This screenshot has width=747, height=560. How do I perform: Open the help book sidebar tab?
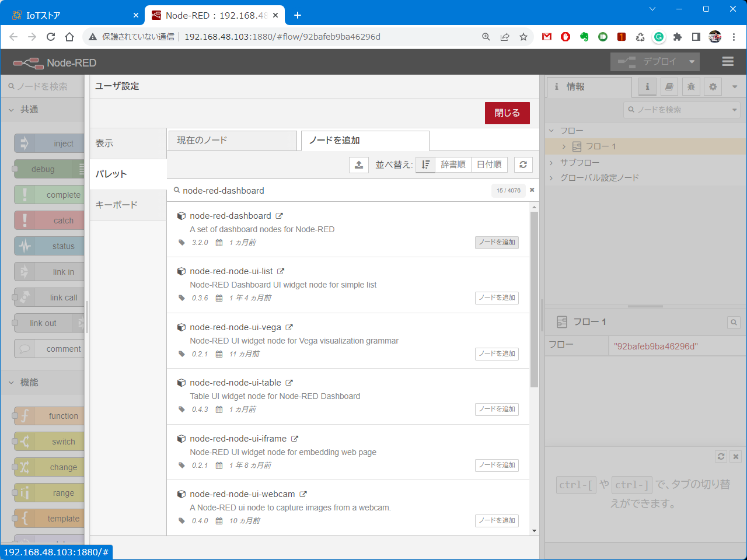tap(669, 86)
